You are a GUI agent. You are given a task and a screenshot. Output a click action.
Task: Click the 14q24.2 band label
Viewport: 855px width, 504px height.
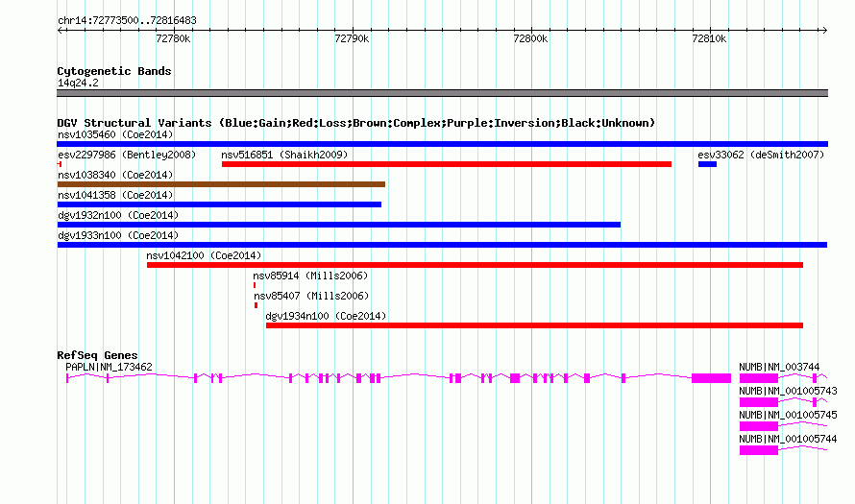[78, 83]
